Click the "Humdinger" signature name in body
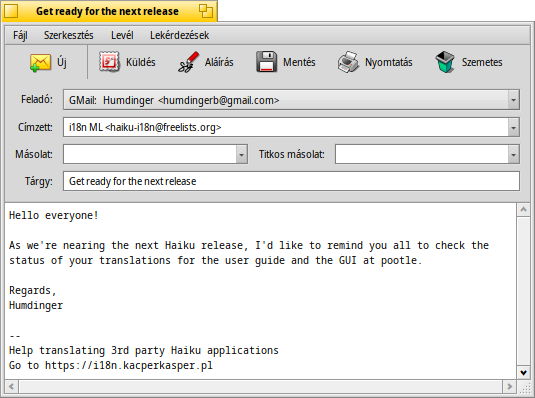Screen dimensions: 535x398 36,305
